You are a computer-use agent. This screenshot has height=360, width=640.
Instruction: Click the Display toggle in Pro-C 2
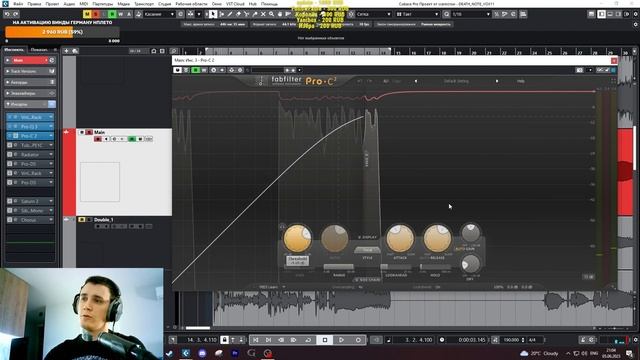tap(368, 237)
